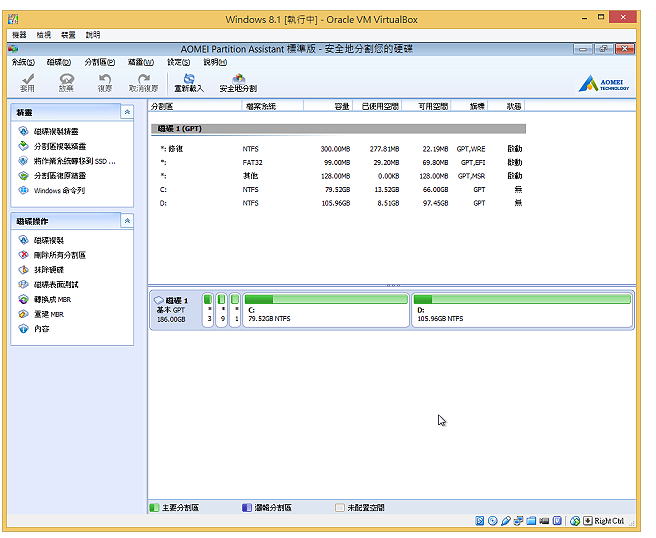Image resolution: width=656 pixels, height=538 pixels.
Task: Select the Disk 1 (GPT) header row
Action: [x=338, y=128]
